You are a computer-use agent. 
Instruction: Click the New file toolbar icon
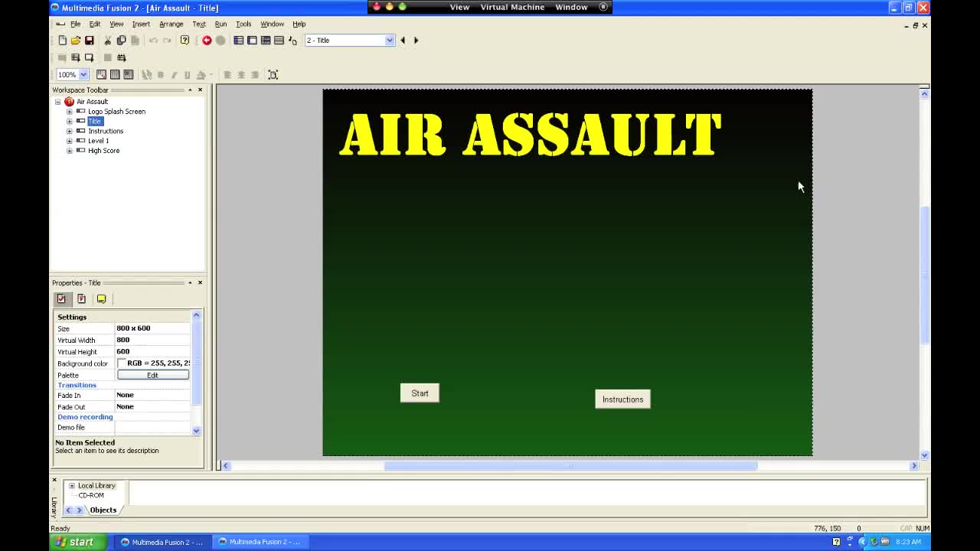click(62, 40)
